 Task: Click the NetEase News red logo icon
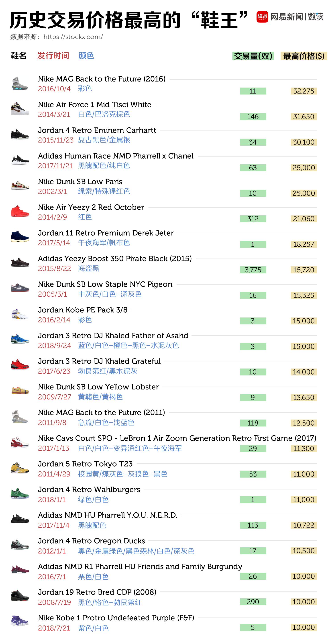pyautogui.click(x=262, y=17)
